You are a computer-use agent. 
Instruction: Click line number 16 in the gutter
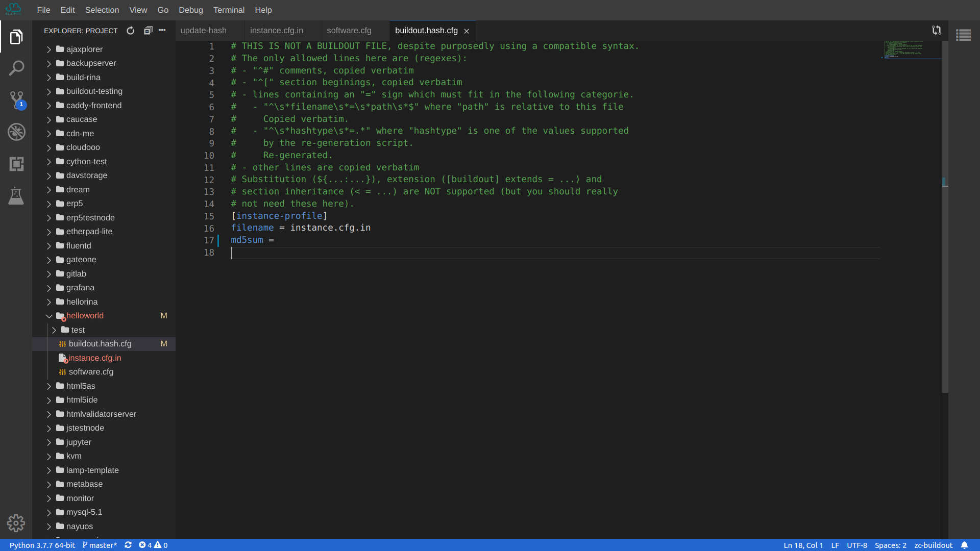click(209, 229)
